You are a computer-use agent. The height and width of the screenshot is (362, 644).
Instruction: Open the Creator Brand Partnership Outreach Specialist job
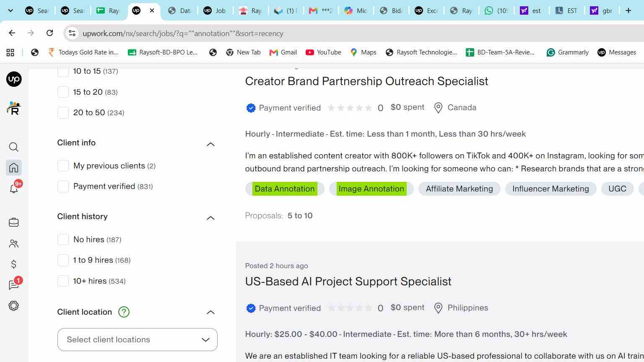[x=366, y=81]
